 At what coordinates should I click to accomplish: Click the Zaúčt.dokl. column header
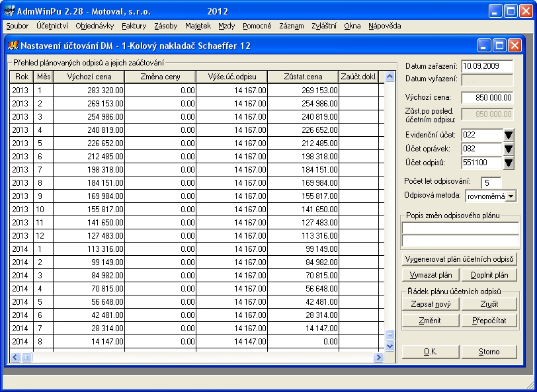(358, 77)
